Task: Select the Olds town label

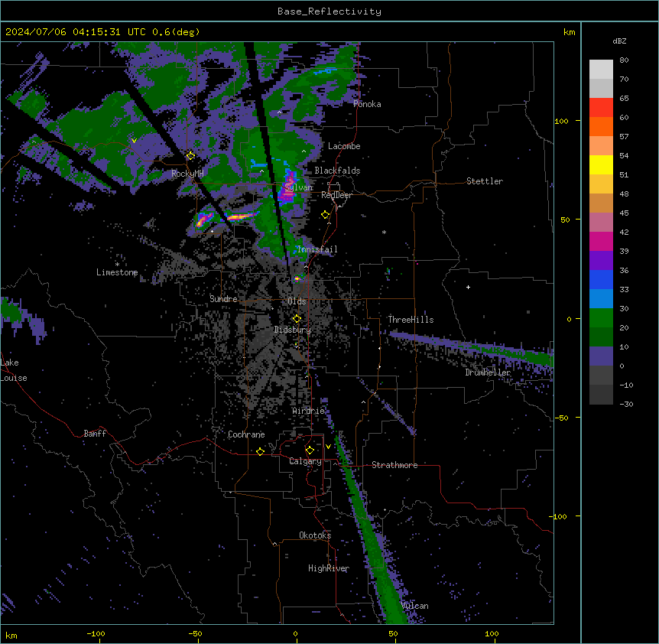Action: coord(297,301)
